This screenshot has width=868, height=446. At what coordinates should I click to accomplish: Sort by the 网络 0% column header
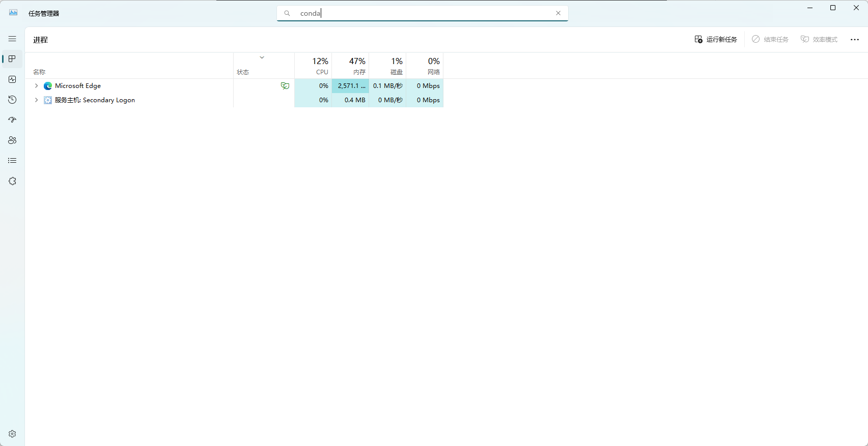point(425,66)
